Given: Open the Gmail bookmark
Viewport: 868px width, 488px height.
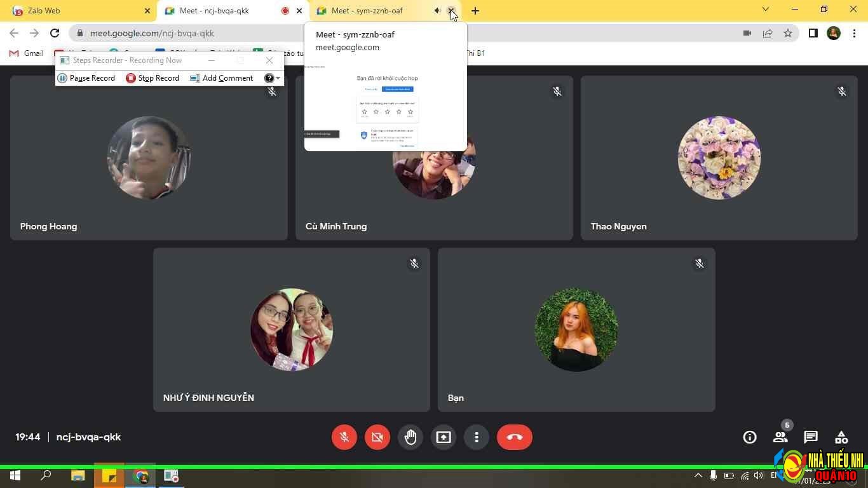Looking at the screenshot, I should click(26, 53).
